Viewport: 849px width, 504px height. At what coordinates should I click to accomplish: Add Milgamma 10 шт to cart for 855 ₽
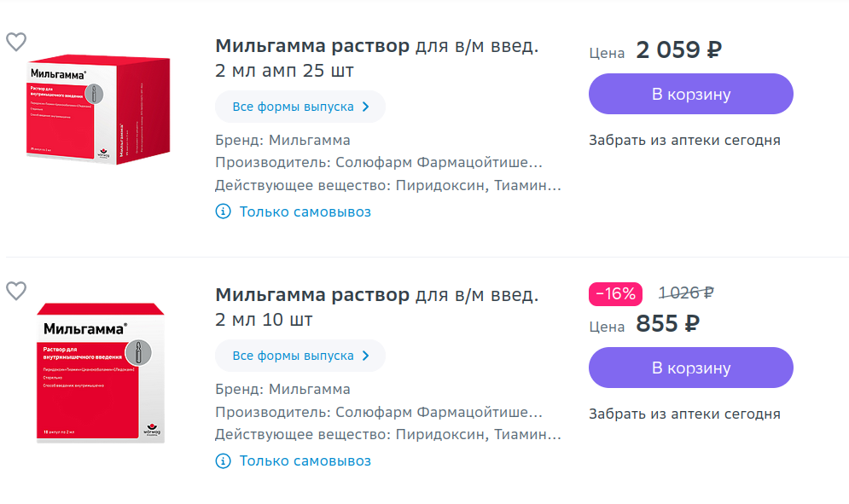(x=691, y=368)
